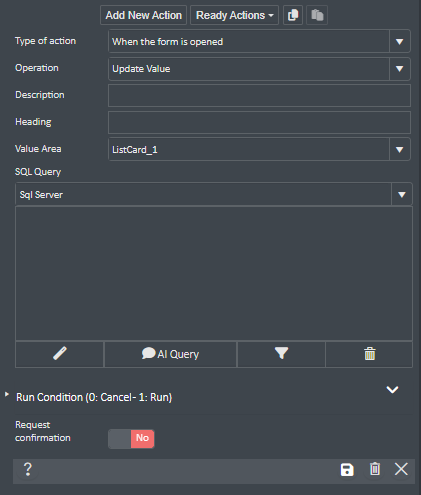
Task: Click the copy action icon
Action: (x=293, y=15)
